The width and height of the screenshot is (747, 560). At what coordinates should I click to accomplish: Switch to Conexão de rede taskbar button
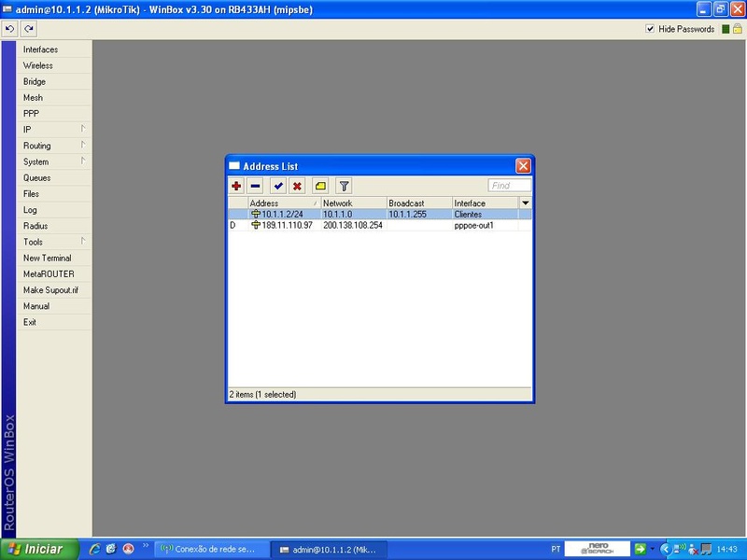[212, 550]
